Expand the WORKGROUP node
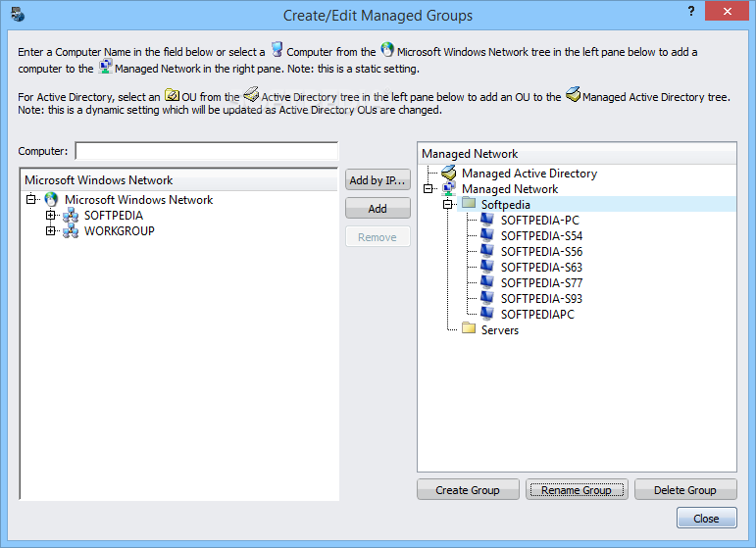The image size is (756, 548). point(51,230)
